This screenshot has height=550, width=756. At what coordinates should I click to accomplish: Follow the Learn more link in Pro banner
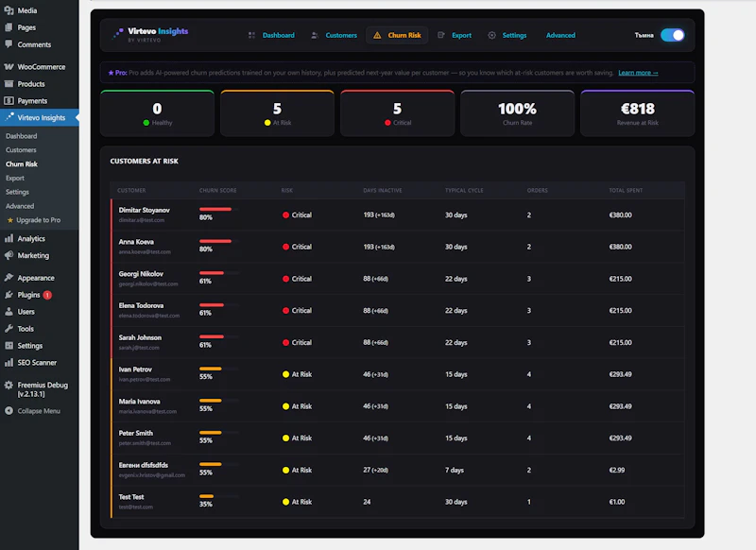[x=638, y=73]
